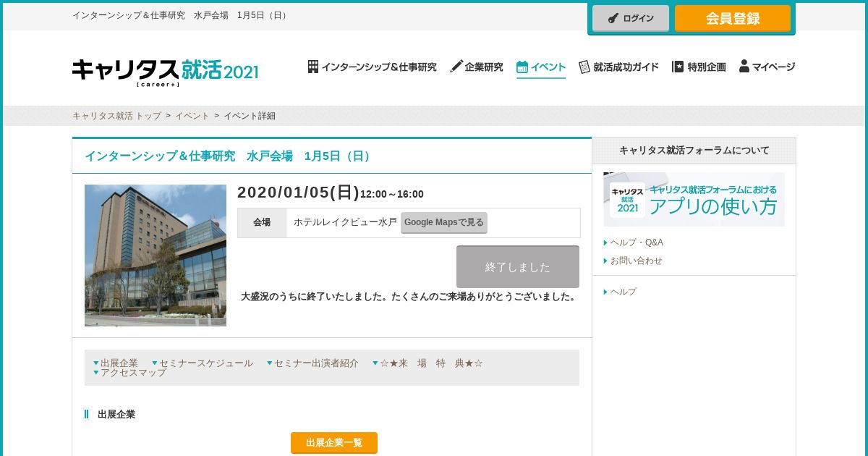
Task: Open the 企業研究 menu item
Action: (477, 67)
